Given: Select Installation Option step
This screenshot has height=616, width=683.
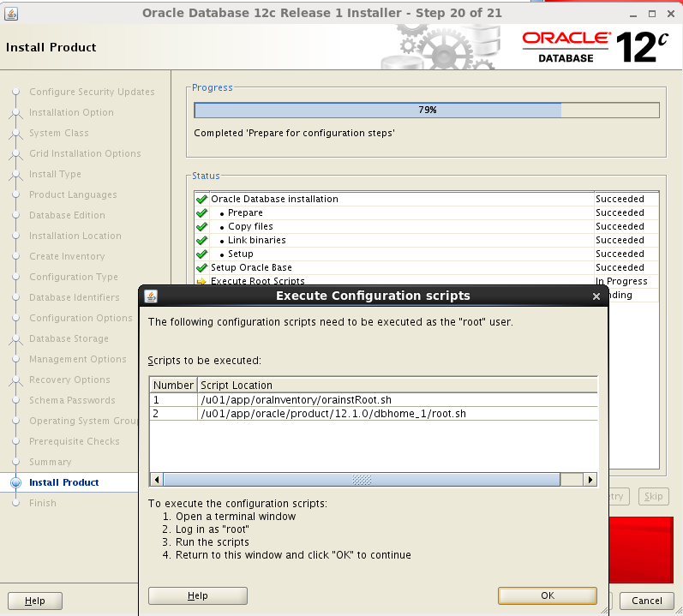Looking at the screenshot, I should (x=71, y=112).
